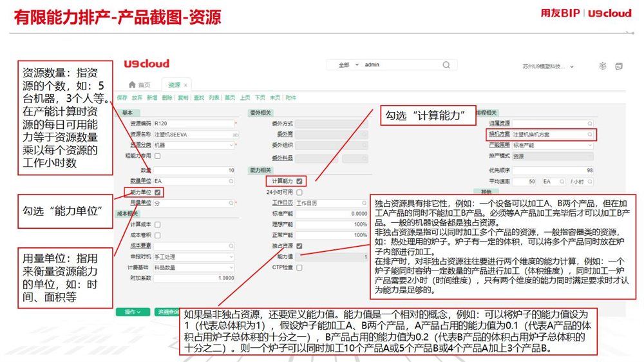Uncheck the 独占资源 checkbox

(x=299, y=246)
